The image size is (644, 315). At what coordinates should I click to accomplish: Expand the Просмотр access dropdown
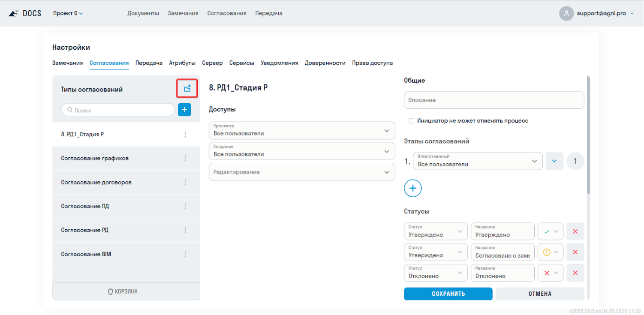[302, 130]
